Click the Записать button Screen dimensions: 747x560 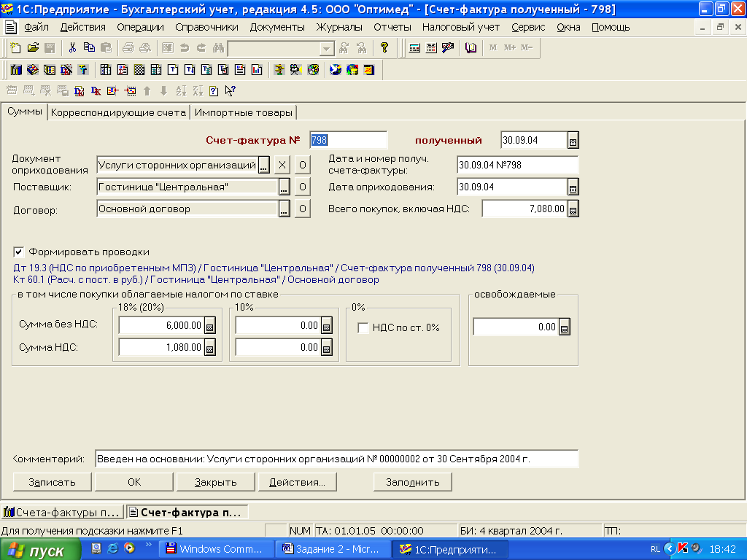point(52,482)
